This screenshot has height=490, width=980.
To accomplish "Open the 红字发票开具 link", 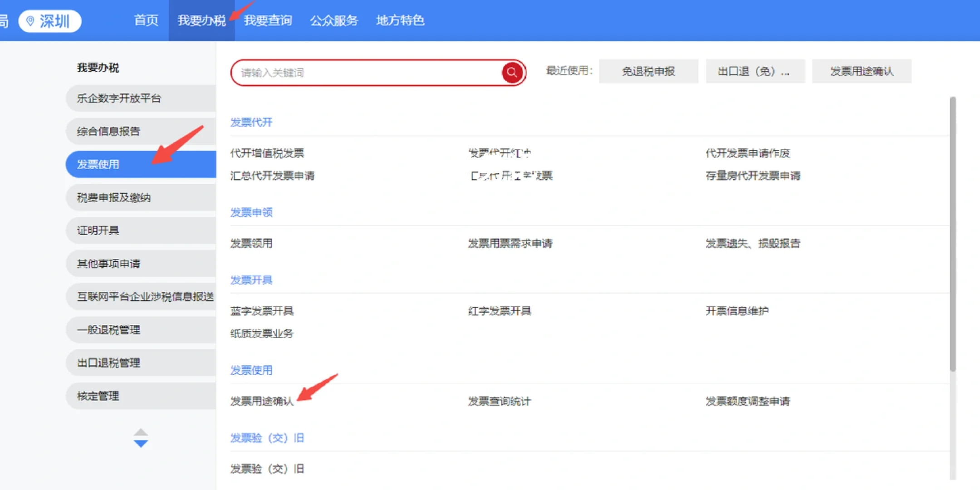I will (x=499, y=310).
